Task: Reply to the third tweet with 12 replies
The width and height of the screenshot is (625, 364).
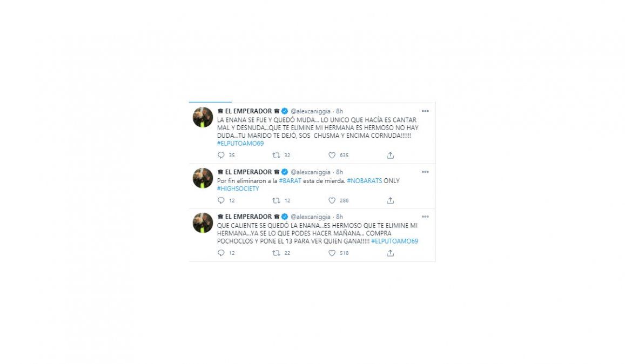Action: tap(221, 253)
